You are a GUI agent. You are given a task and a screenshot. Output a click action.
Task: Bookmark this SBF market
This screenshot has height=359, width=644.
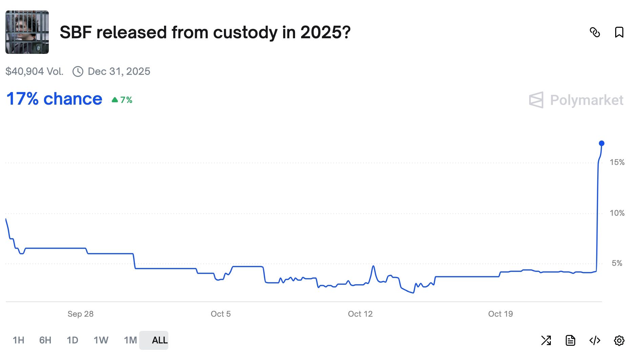coord(619,33)
